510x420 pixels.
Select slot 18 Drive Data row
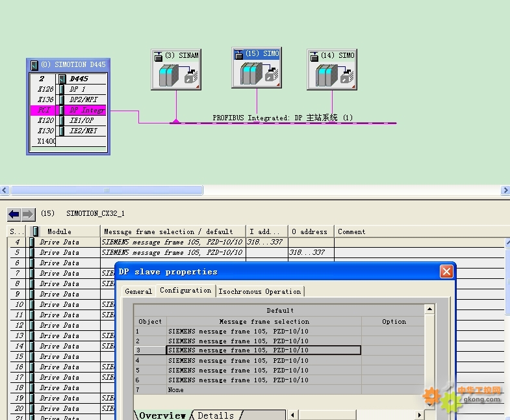pyautogui.click(x=60, y=388)
